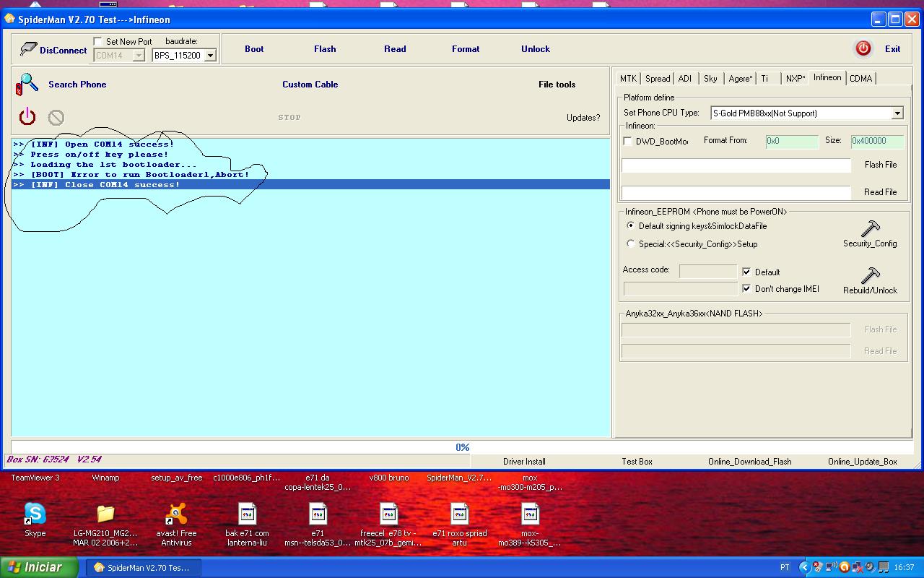924x578 pixels.
Task: Click the Infineon Flash File button
Action: [x=881, y=165]
